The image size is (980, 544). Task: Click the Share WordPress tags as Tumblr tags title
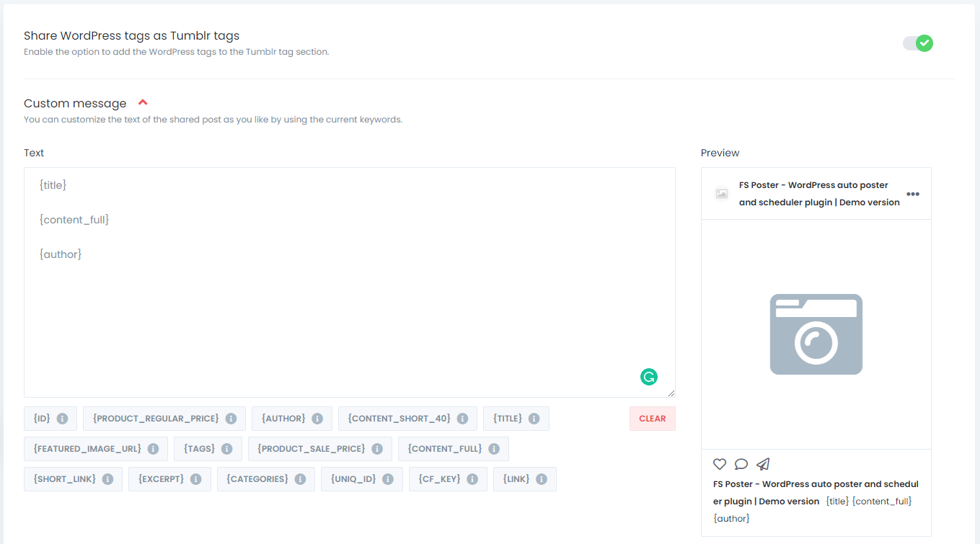click(x=131, y=35)
